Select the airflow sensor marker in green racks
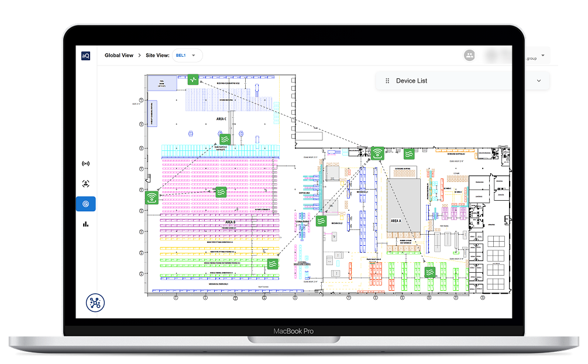Image resolution: width=588 pixels, height=364 pixels. (273, 264)
